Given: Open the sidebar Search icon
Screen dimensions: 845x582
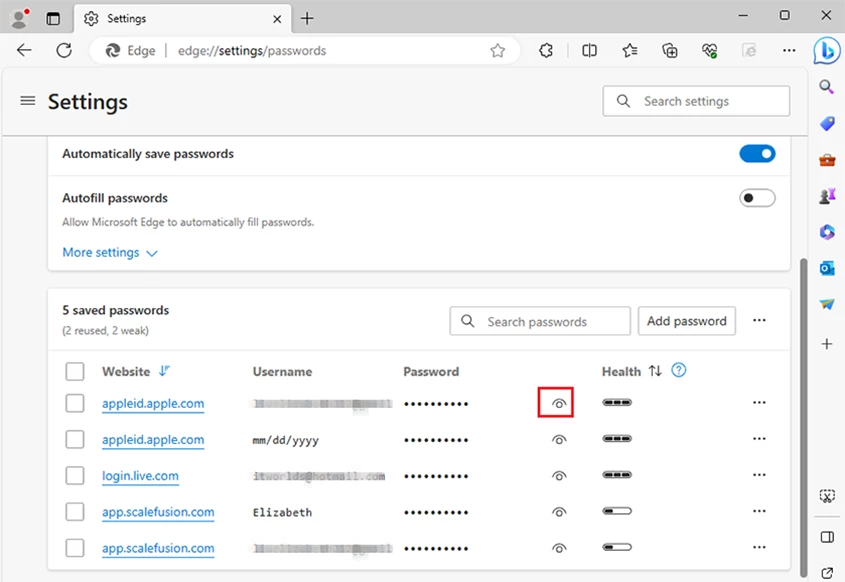Looking at the screenshot, I should point(827,87).
